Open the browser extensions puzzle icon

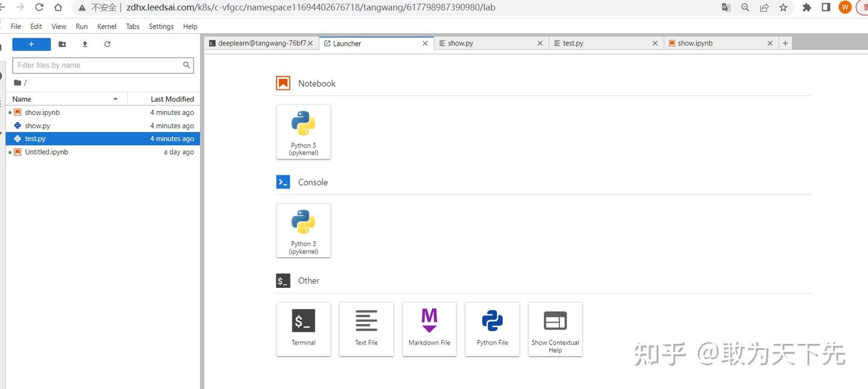pyautogui.click(x=807, y=7)
